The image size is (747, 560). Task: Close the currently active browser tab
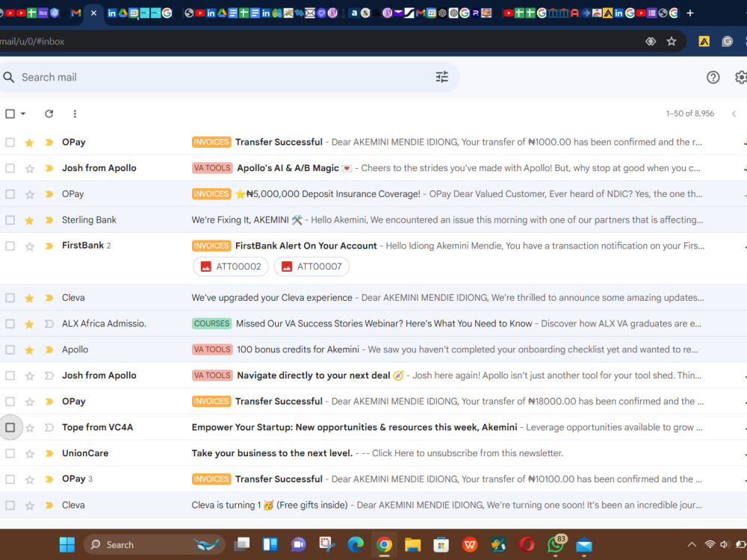(94, 13)
